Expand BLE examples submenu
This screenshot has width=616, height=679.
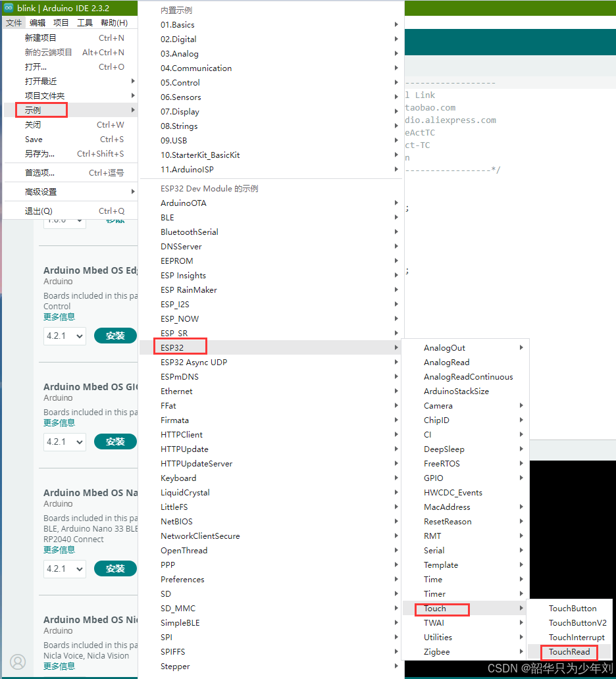(272, 217)
